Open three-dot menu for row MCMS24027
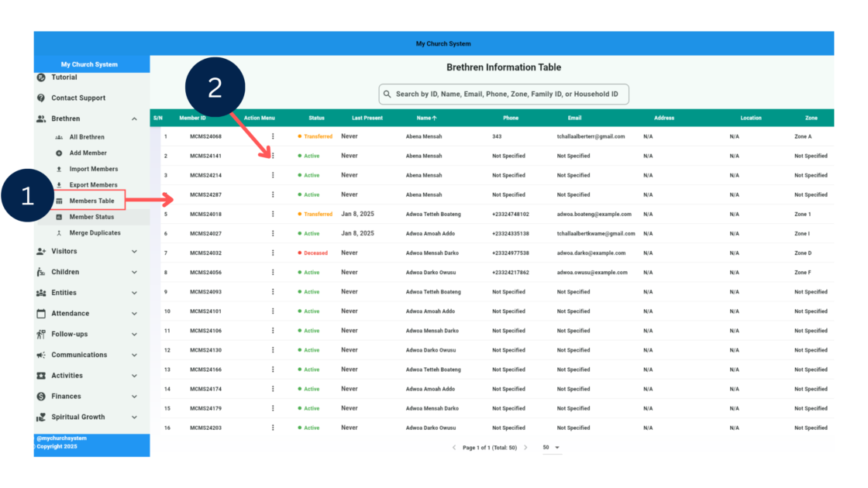868x488 pixels. (273, 233)
